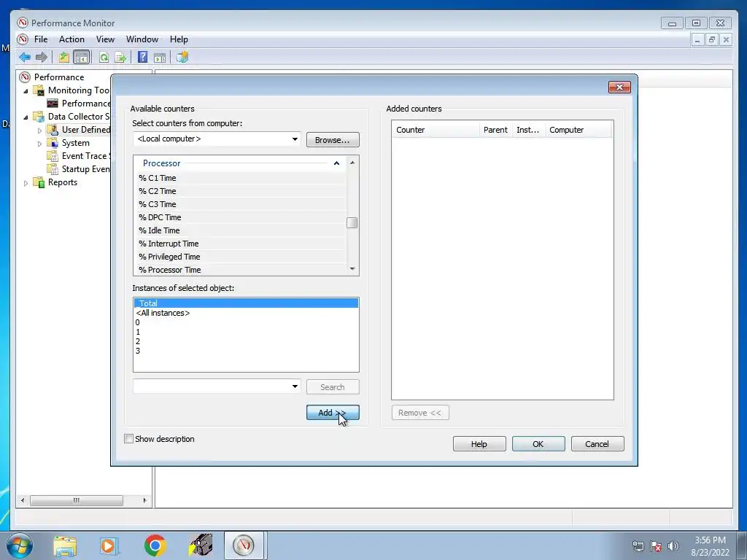The width and height of the screenshot is (747, 560).
Task: Click the Action Center flag tray icon
Action: coord(656,546)
